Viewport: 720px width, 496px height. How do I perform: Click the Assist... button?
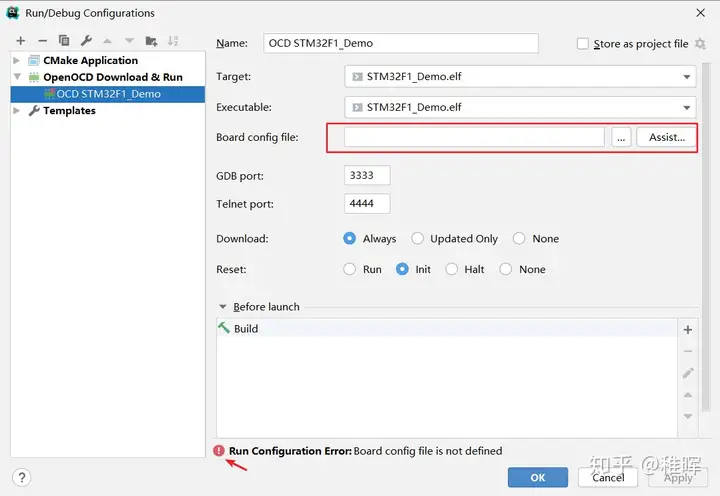coord(666,137)
